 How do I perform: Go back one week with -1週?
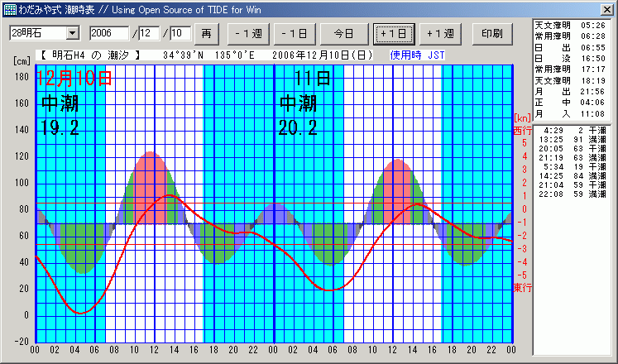click(x=247, y=33)
